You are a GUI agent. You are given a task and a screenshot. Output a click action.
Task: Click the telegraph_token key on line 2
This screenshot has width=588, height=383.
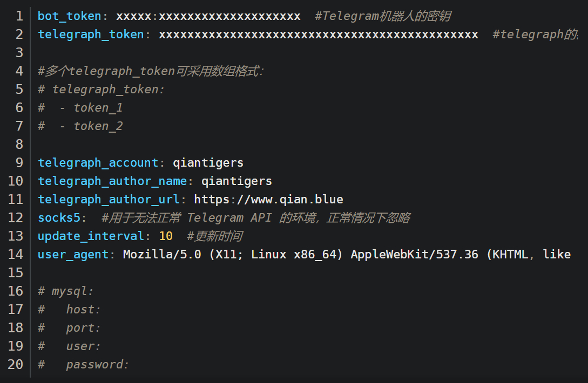tap(91, 35)
